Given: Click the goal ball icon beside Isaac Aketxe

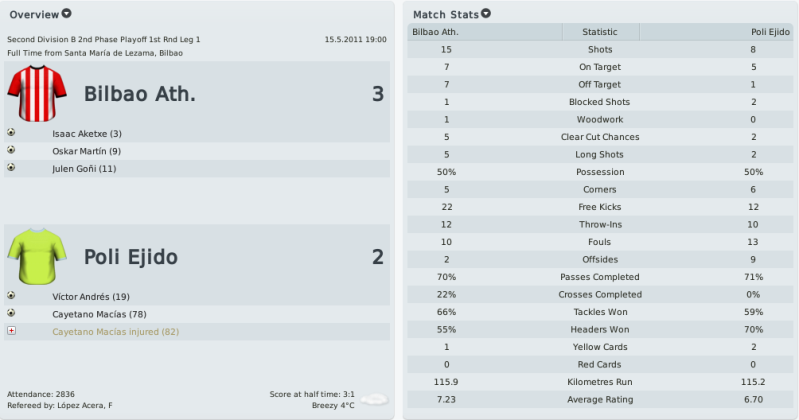Looking at the screenshot, I should point(11,133).
